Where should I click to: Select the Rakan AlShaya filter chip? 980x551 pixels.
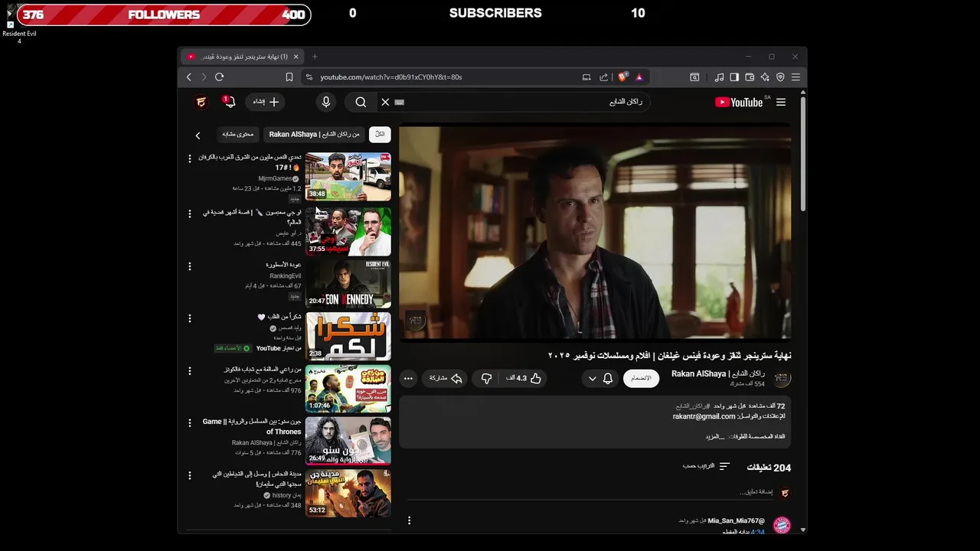tap(314, 134)
